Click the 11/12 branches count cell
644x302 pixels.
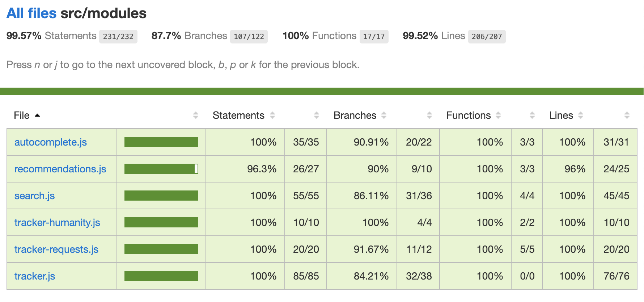tap(419, 249)
